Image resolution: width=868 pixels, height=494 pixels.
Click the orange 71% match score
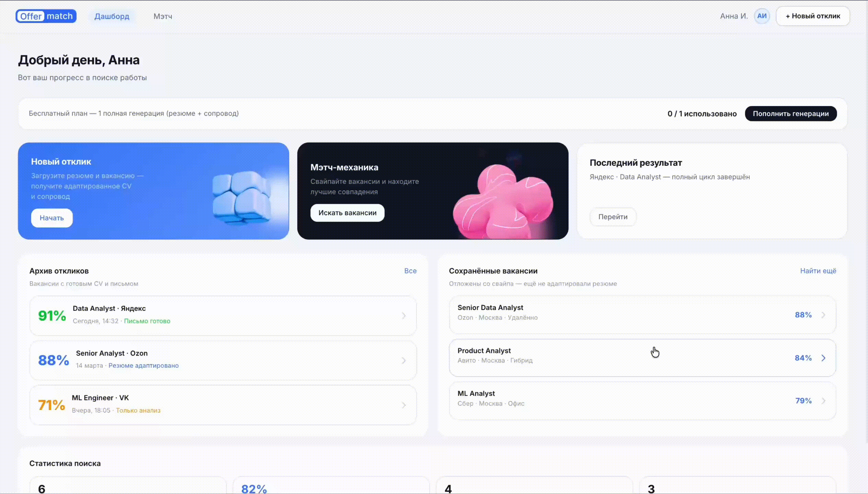point(52,405)
